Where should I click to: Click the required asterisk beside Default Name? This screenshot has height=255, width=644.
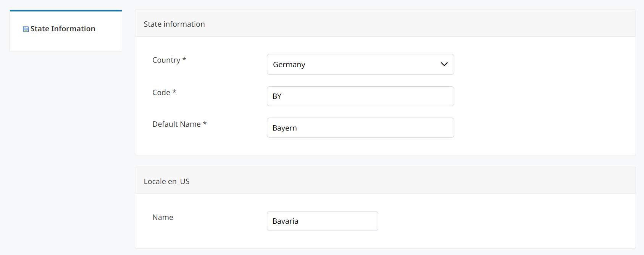tap(205, 124)
